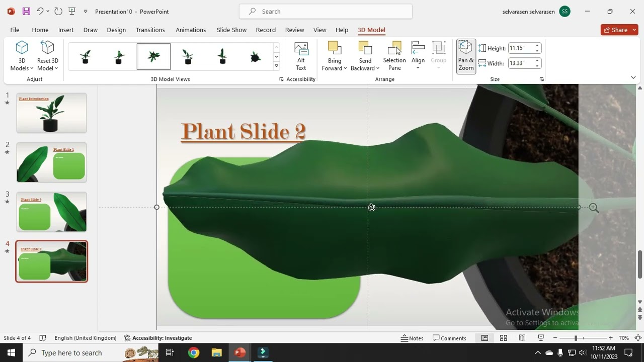Open the Comments pane
Image resolution: width=644 pixels, height=362 pixels.
click(x=449, y=338)
